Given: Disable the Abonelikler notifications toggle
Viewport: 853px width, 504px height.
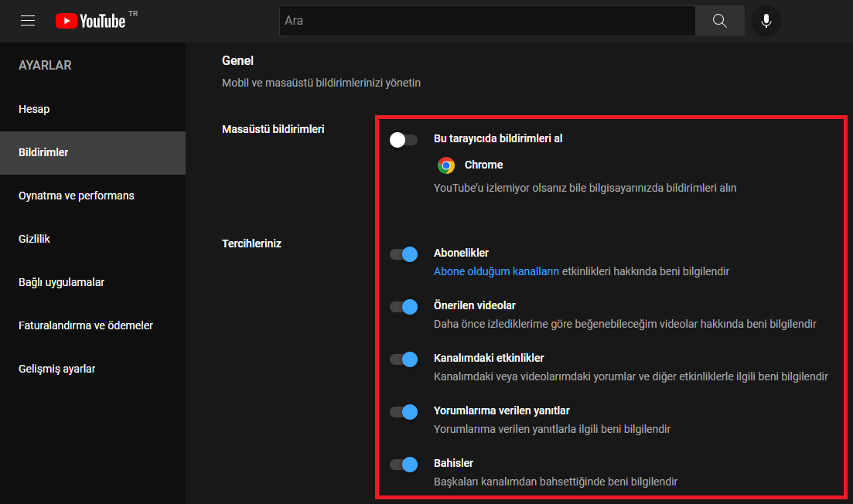Looking at the screenshot, I should [404, 254].
